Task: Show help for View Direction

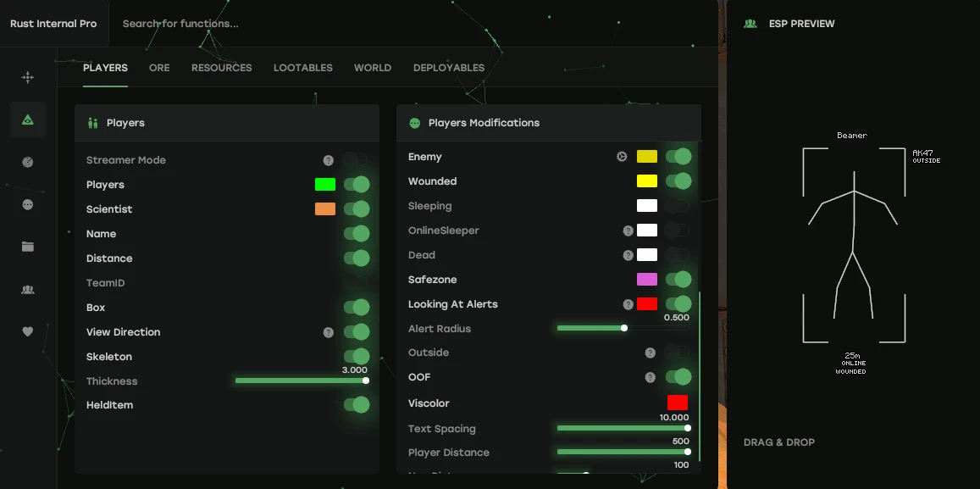Action: (328, 333)
